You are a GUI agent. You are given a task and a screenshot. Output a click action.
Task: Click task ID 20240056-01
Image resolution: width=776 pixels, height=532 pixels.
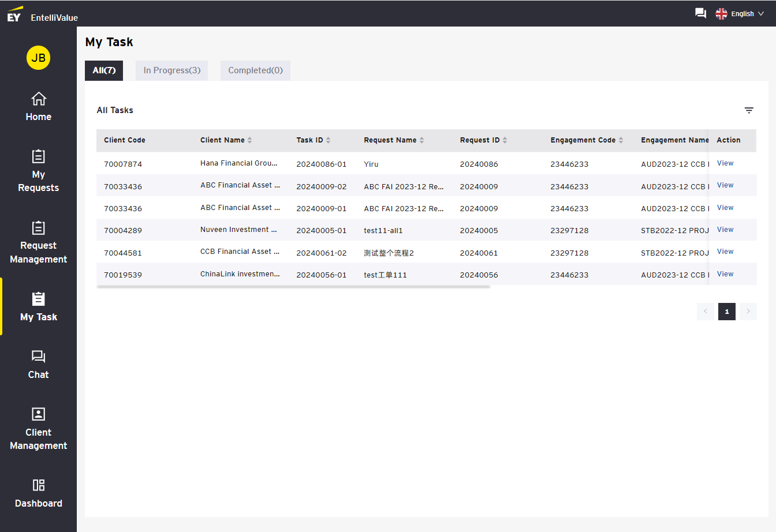pos(322,275)
